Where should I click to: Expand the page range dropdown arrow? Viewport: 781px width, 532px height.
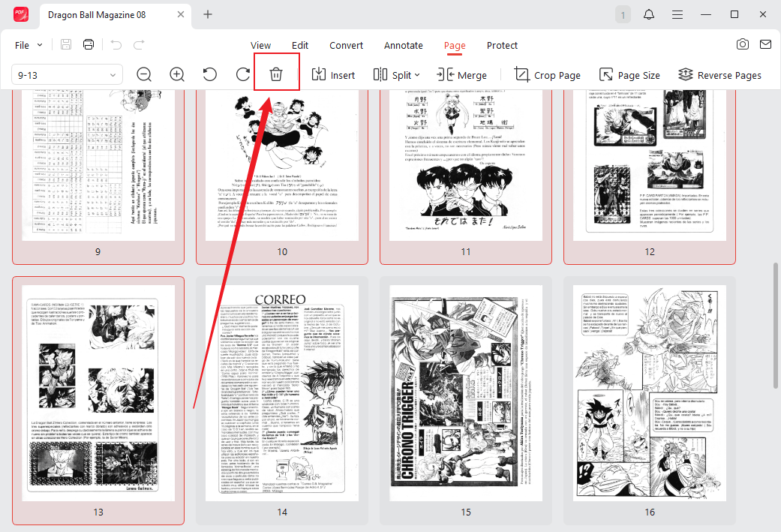pos(113,75)
